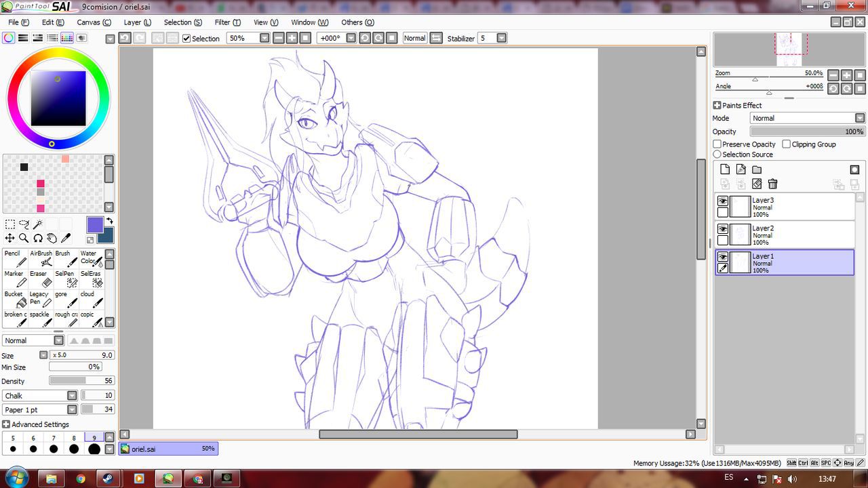
Task: Switch to the oriel.sai document tab
Action: coord(168,449)
